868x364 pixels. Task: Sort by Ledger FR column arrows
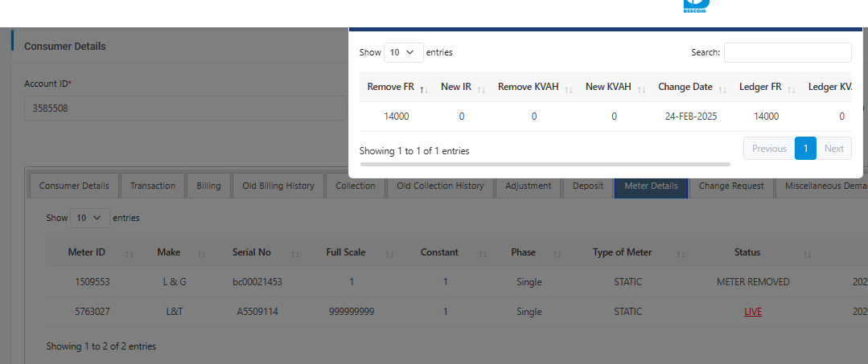pos(792,90)
